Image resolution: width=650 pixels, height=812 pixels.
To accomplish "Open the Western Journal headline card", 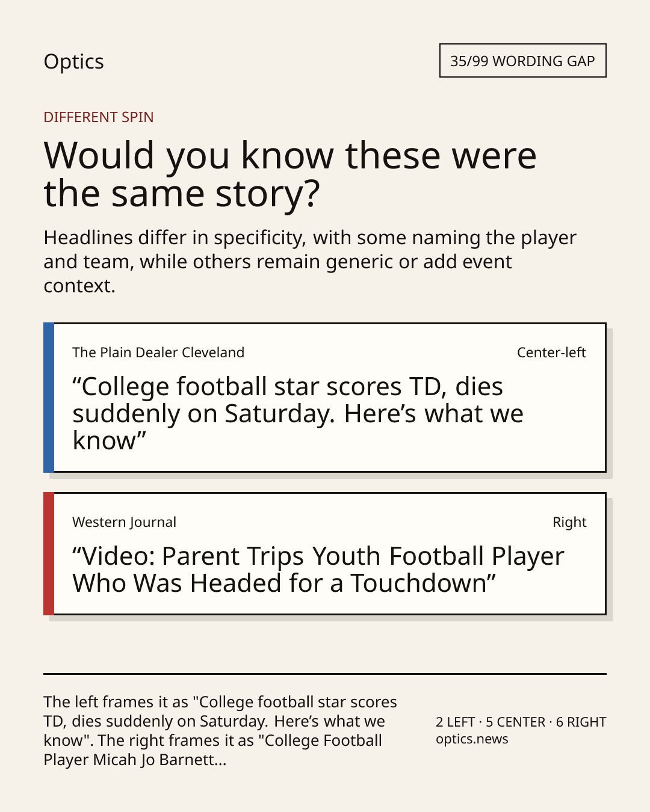I will (x=324, y=553).
